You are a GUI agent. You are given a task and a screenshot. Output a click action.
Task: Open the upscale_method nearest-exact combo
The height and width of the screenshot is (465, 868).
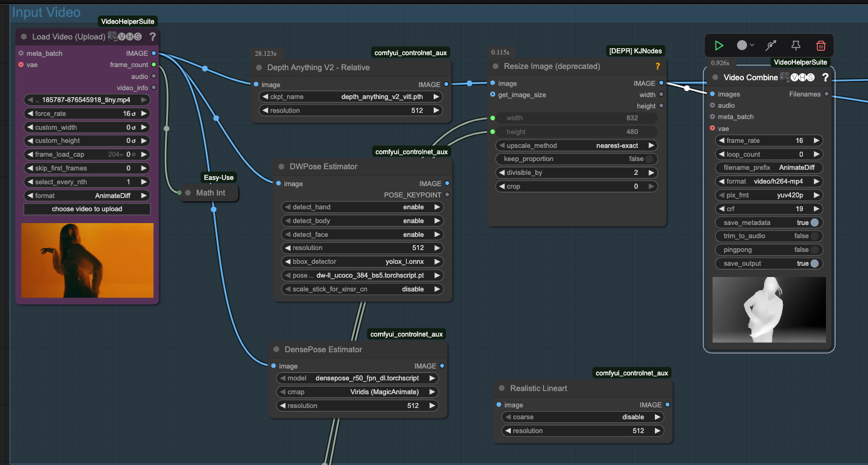(577, 145)
